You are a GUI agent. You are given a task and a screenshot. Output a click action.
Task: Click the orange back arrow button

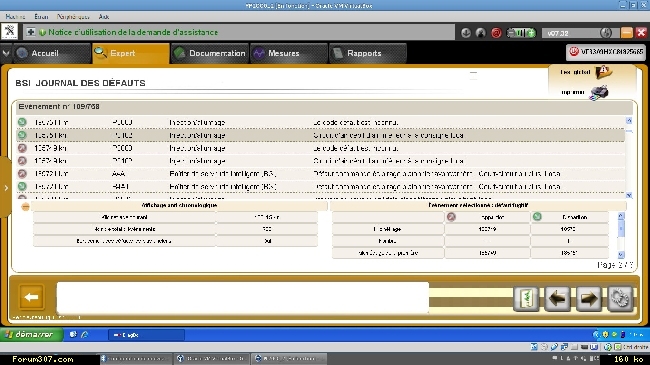(x=32, y=297)
